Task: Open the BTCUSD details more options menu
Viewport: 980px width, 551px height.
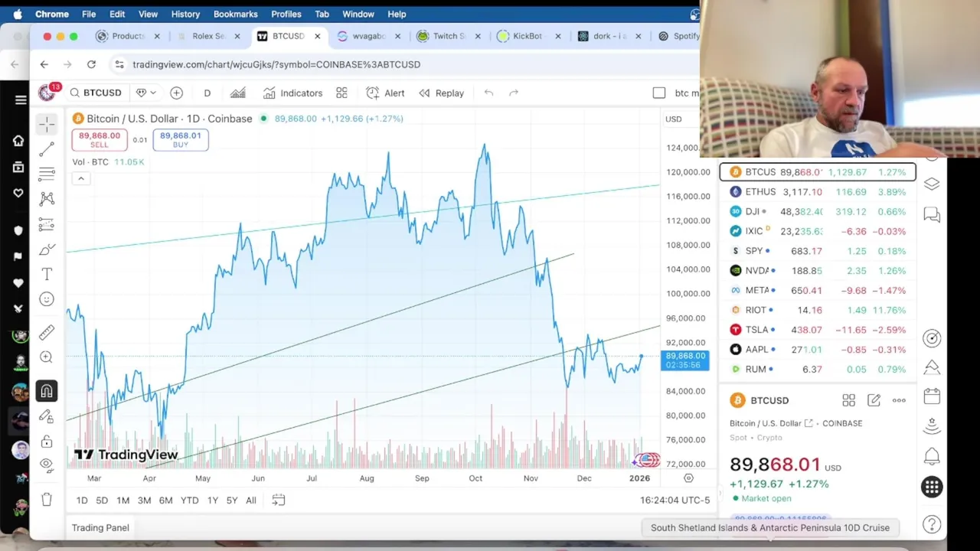Action: click(899, 400)
